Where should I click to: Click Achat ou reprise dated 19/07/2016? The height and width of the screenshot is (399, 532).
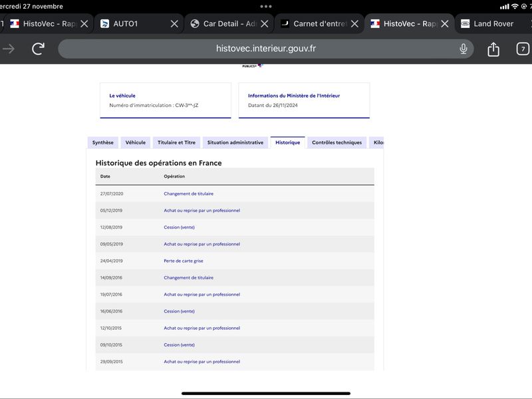pyautogui.click(x=202, y=295)
